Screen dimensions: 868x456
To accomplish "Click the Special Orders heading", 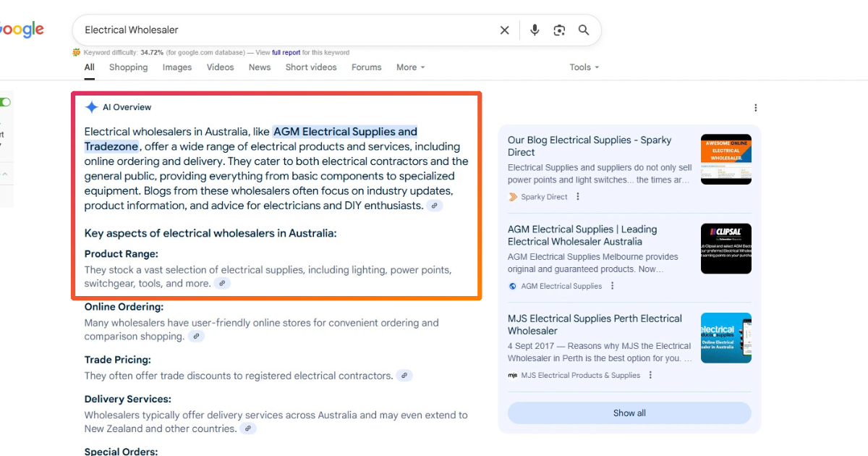I will click(x=121, y=451).
